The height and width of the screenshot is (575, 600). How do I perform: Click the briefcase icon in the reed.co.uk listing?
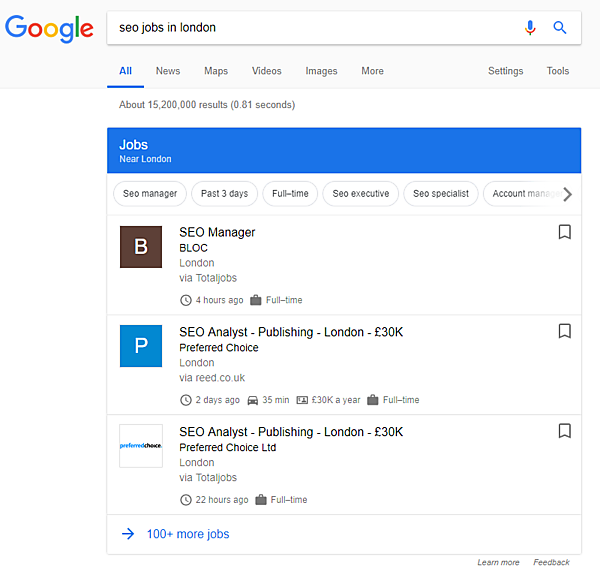click(372, 400)
